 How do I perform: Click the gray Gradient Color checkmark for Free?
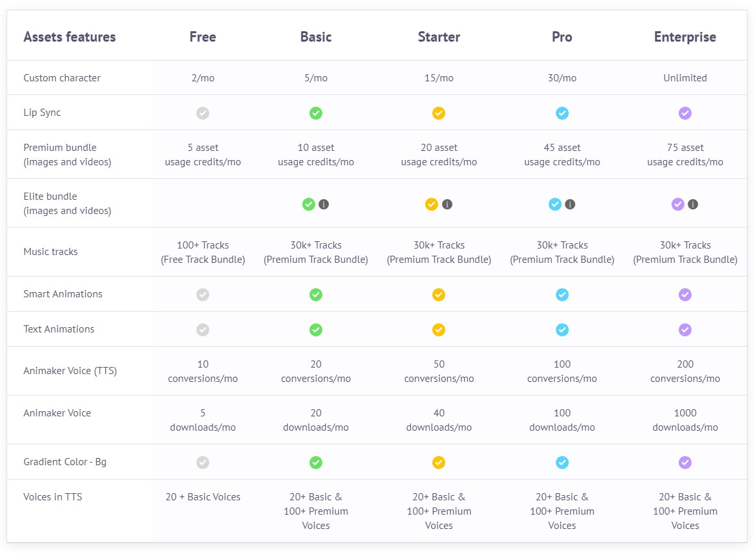click(x=203, y=463)
